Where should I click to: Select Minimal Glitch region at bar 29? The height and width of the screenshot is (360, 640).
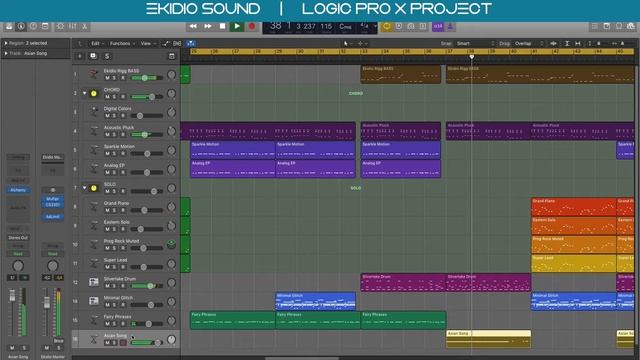[316, 301]
